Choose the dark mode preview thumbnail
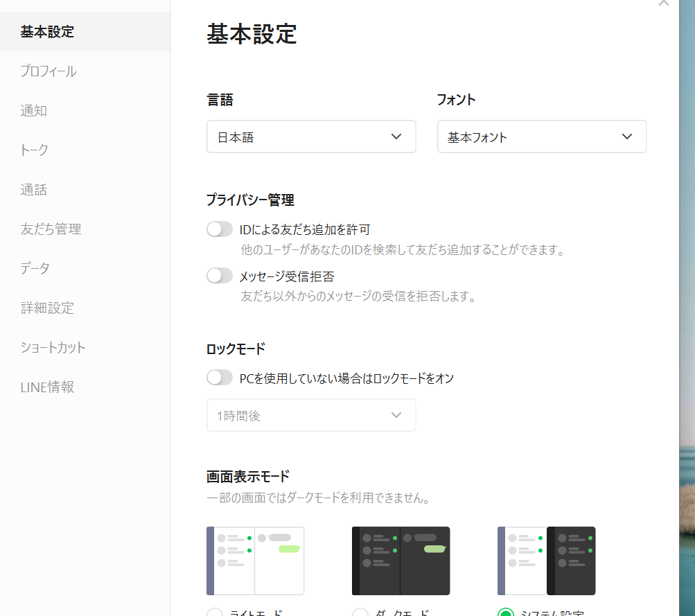695x616 pixels. (x=401, y=561)
